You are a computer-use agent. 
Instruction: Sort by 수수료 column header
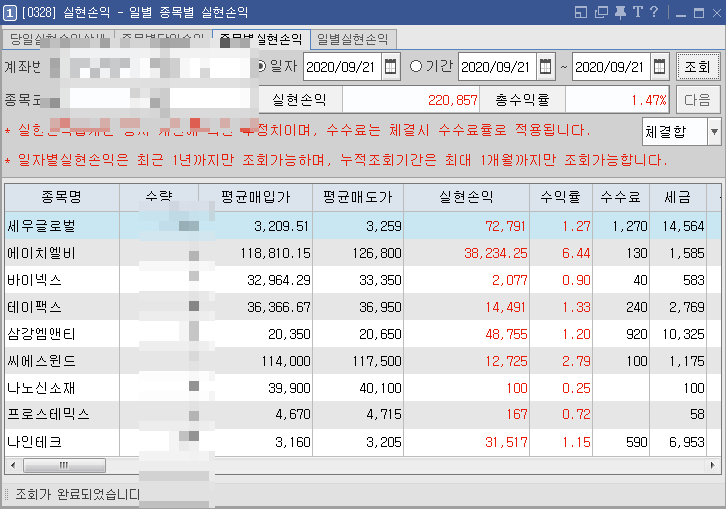click(621, 198)
